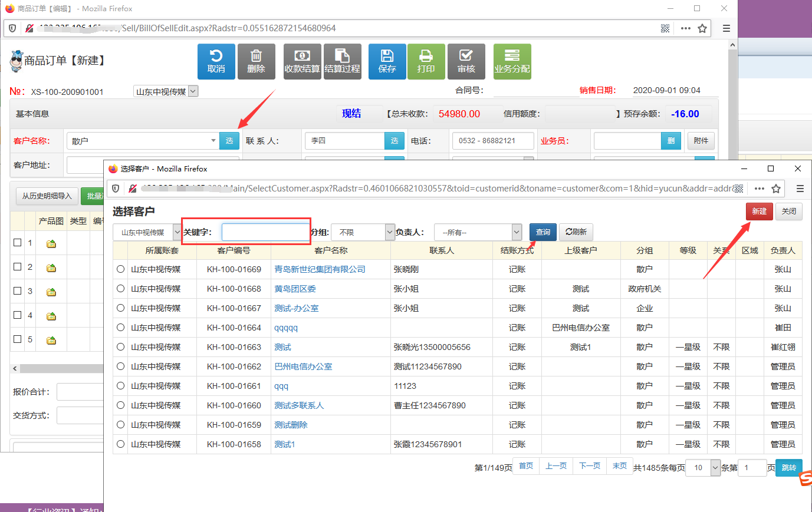The height and width of the screenshot is (512, 812).
Task: Open customer link 青岛新世纪集团有限公司
Action: [x=320, y=269]
